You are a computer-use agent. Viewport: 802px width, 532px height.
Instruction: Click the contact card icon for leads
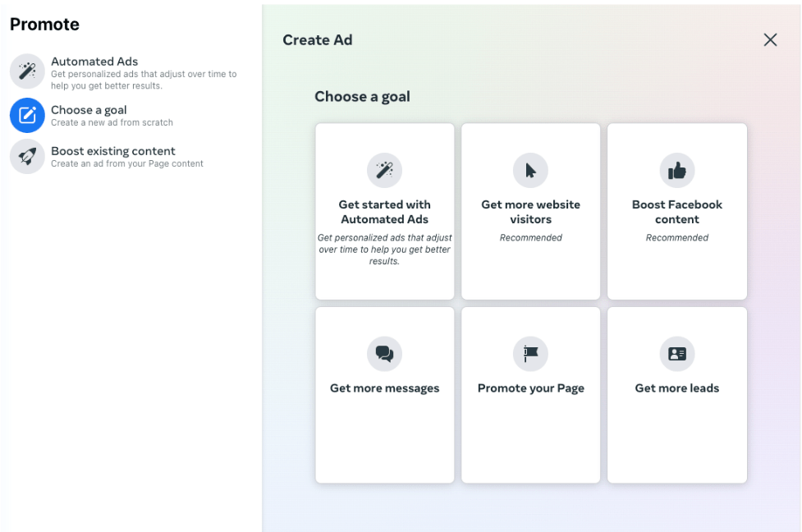(676, 354)
